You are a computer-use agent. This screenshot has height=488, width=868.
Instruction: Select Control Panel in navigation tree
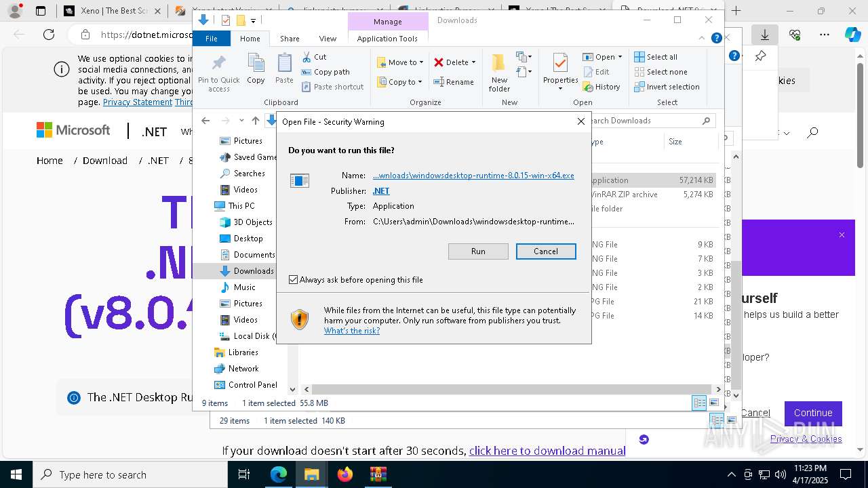pos(245,385)
